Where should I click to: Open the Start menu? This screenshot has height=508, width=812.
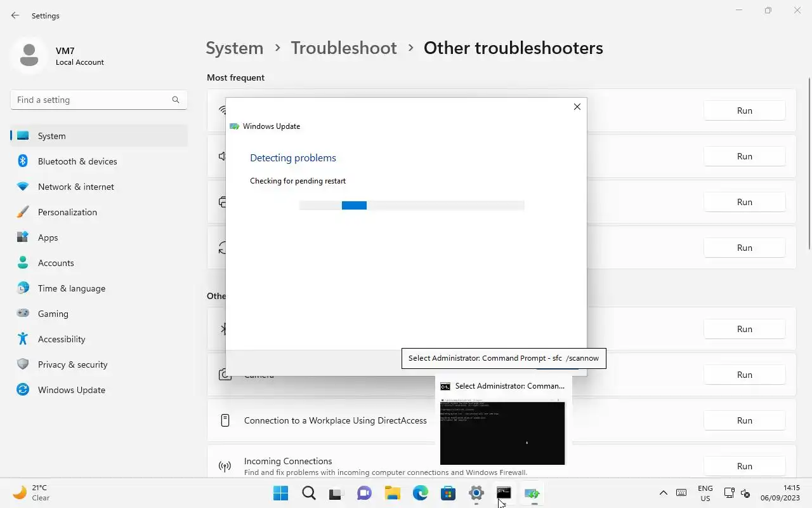click(x=280, y=493)
